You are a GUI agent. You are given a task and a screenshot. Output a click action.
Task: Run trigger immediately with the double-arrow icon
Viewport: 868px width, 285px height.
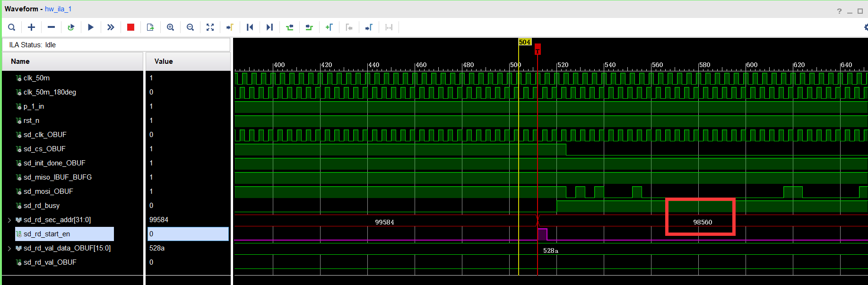click(111, 27)
